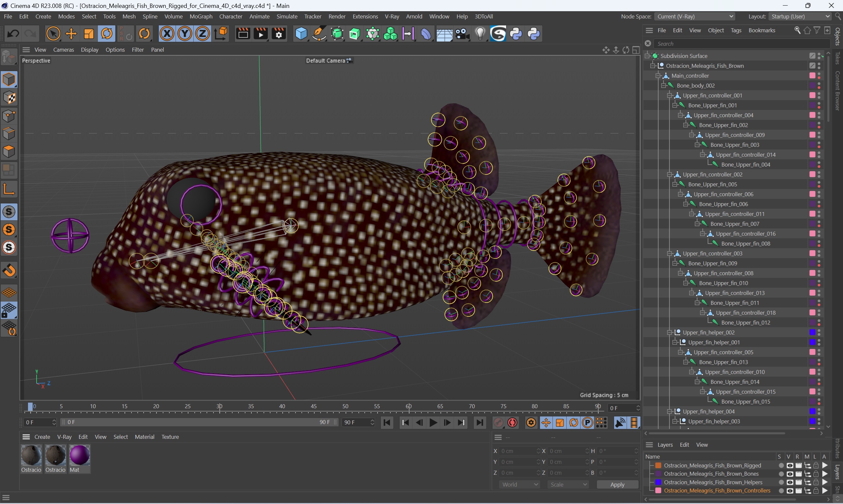Switch to Polygons mode

[x=9, y=151]
